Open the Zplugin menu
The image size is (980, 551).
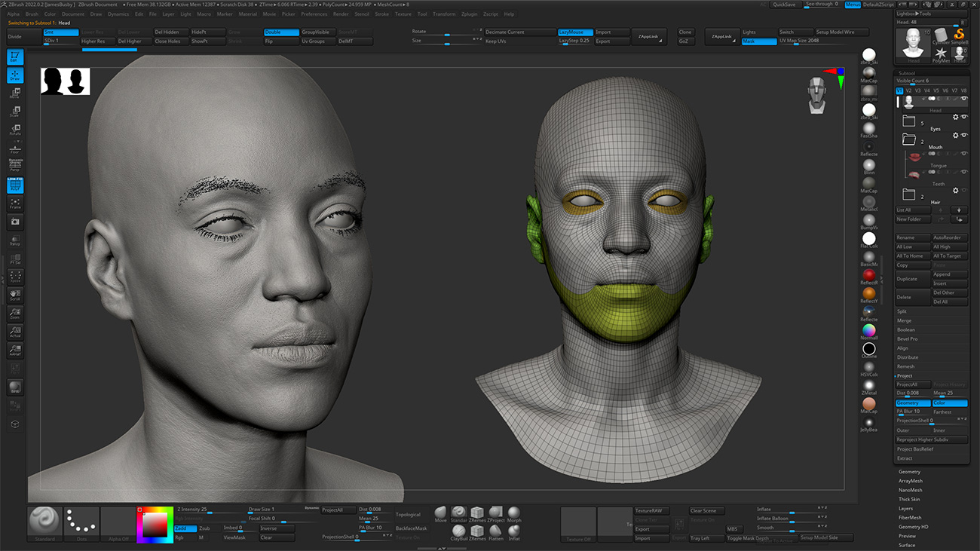coord(470,14)
